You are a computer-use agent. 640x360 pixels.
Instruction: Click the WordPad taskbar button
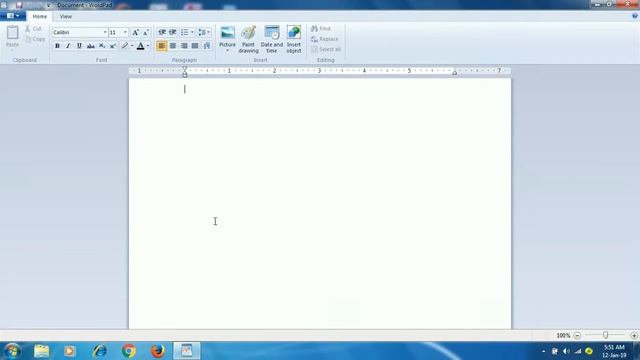187,351
